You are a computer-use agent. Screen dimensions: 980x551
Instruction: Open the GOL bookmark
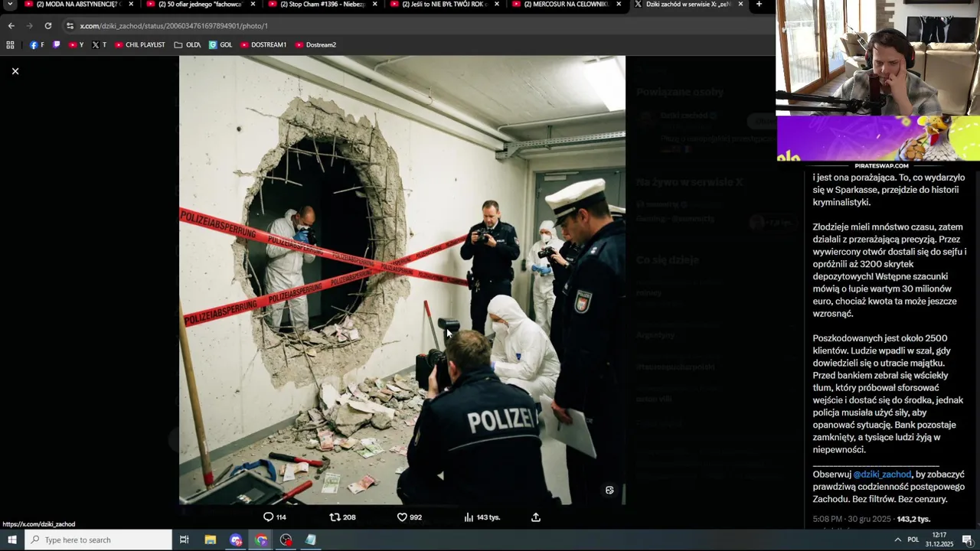coord(220,45)
